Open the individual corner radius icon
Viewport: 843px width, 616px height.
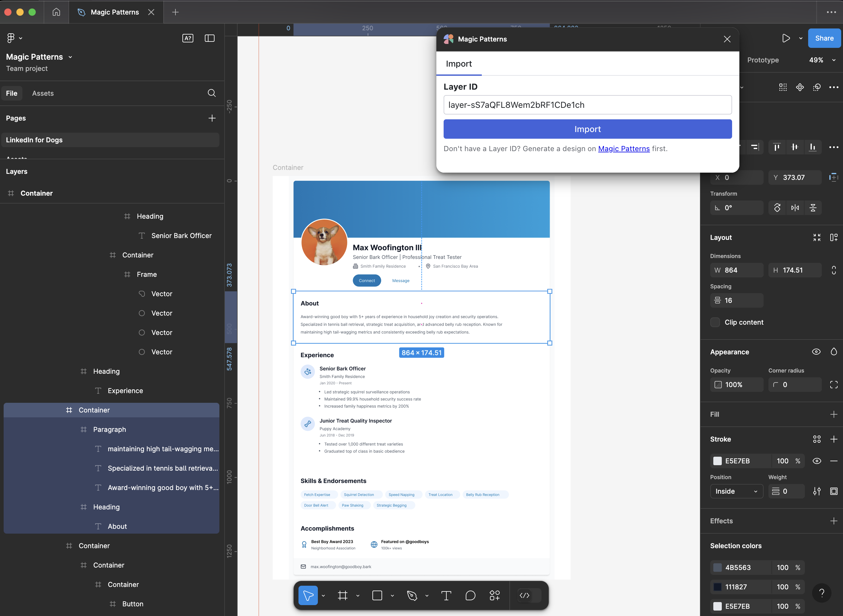tap(834, 384)
